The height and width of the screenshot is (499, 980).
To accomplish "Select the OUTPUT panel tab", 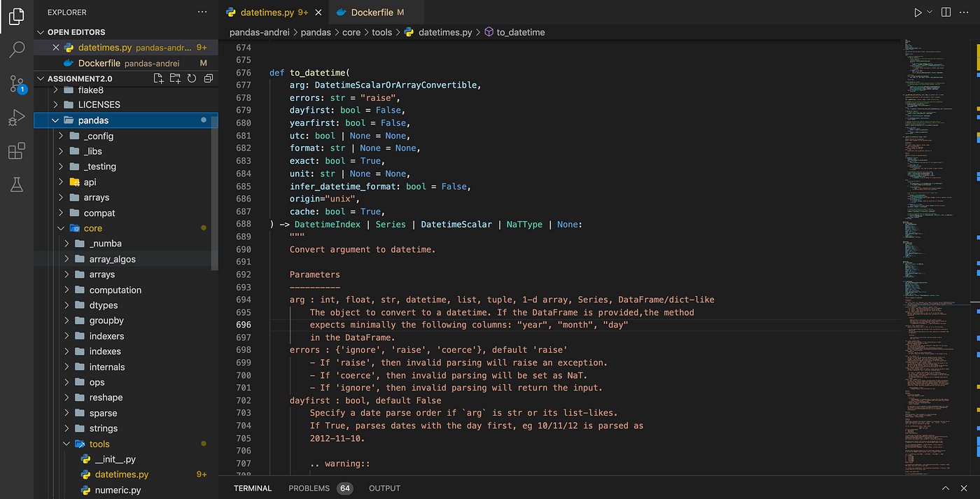I will point(384,488).
